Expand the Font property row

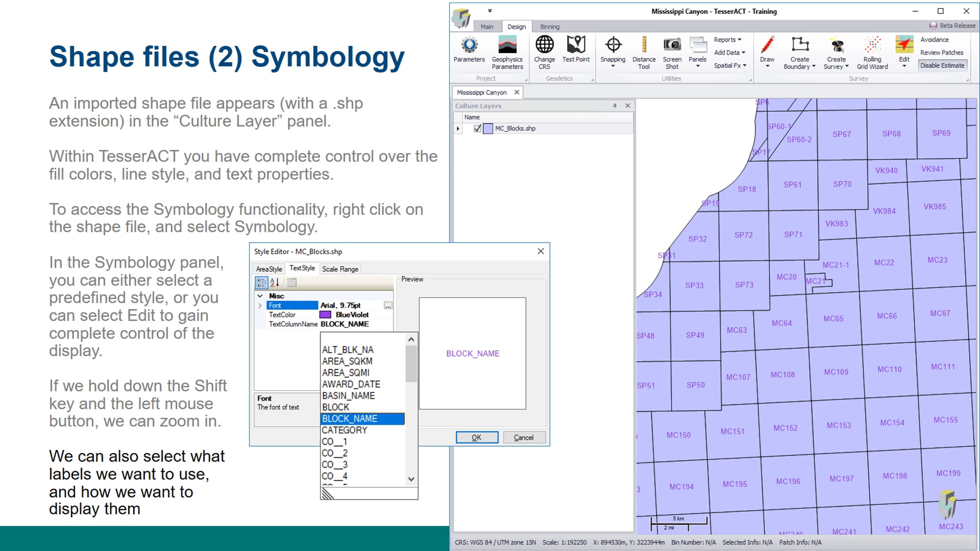pyautogui.click(x=260, y=305)
